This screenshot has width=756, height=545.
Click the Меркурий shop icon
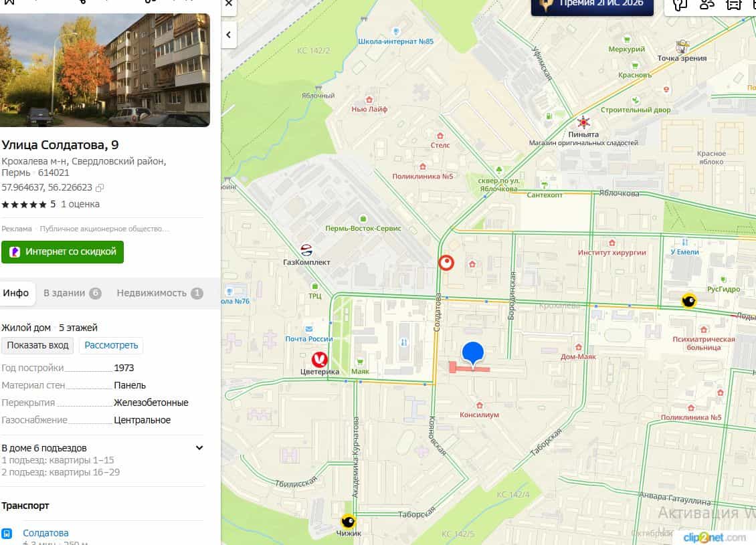[627, 39]
